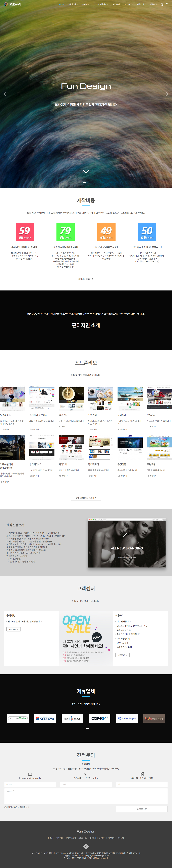Open the 펀디자인 소개 top menu item

pos(88,4)
